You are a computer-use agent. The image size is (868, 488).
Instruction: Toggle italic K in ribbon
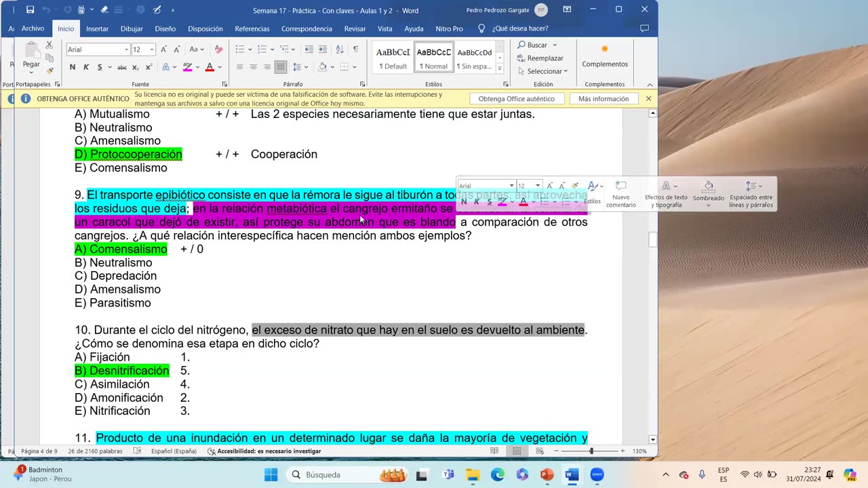(x=86, y=67)
